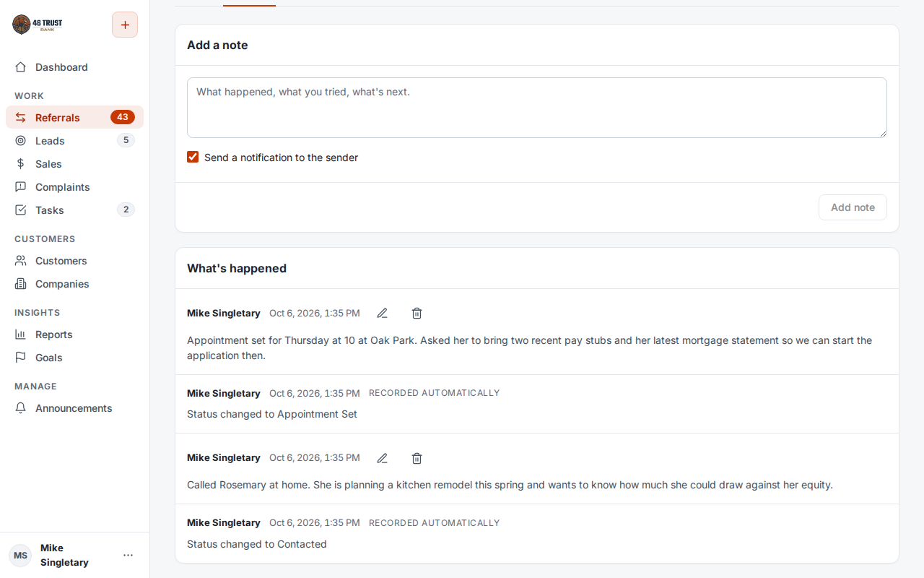Click the Add note button

[x=853, y=207]
